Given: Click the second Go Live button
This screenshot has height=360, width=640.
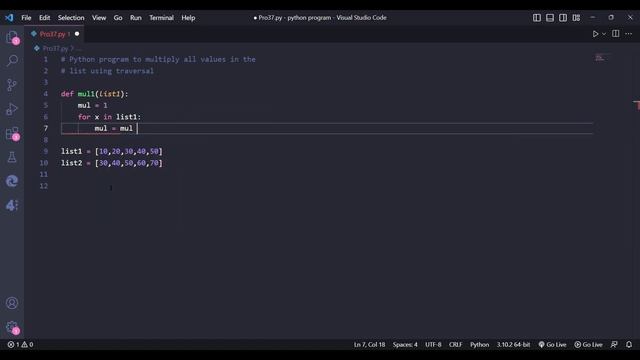Looking at the screenshot, I should point(588,344).
